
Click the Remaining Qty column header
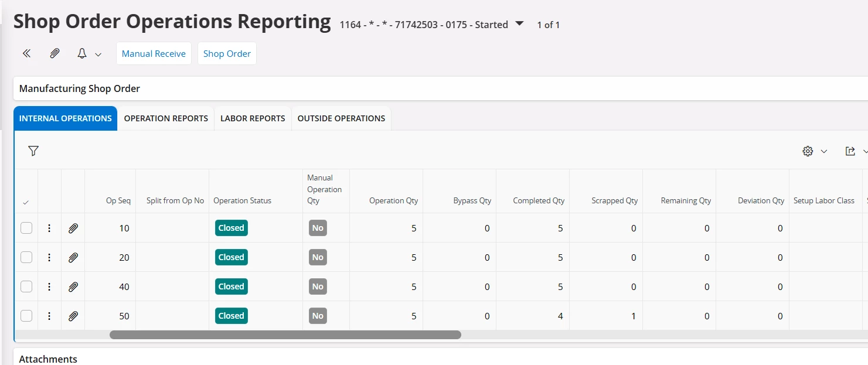[x=679, y=191]
